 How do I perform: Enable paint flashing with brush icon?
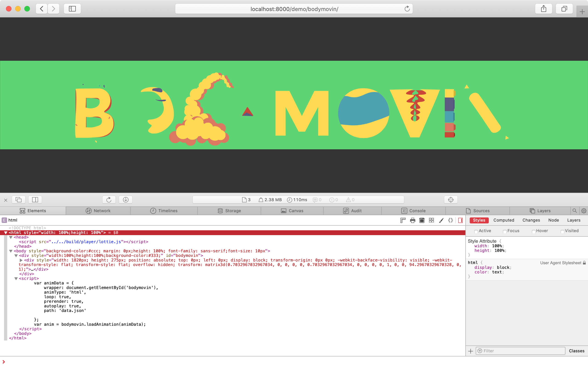pyautogui.click(x=441, y=220)
